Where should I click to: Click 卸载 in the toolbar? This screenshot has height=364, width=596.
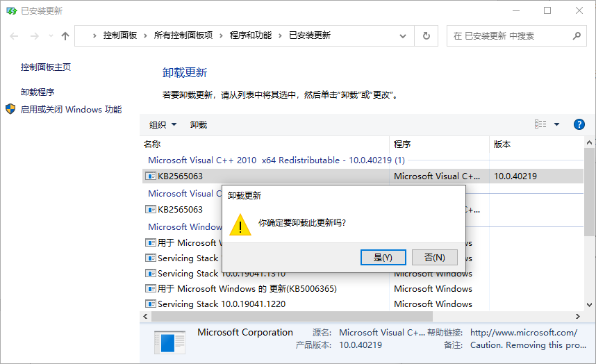pos(199,124)
